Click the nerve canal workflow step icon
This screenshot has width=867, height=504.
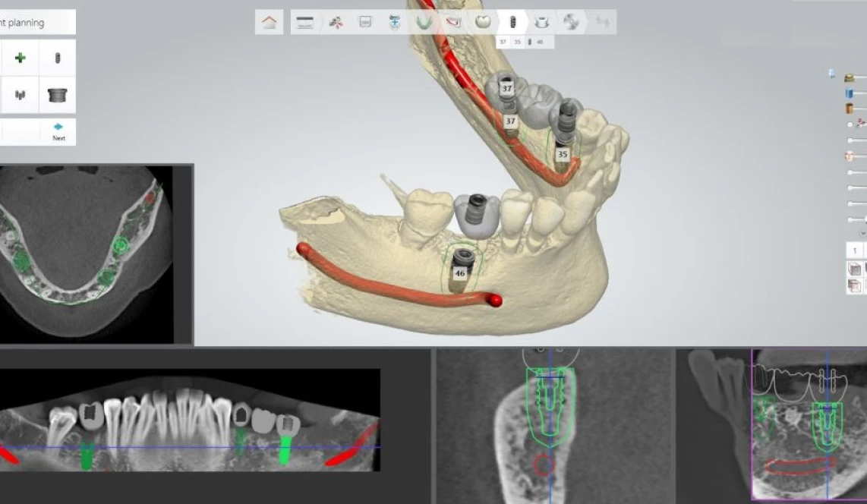click(452, 22)
